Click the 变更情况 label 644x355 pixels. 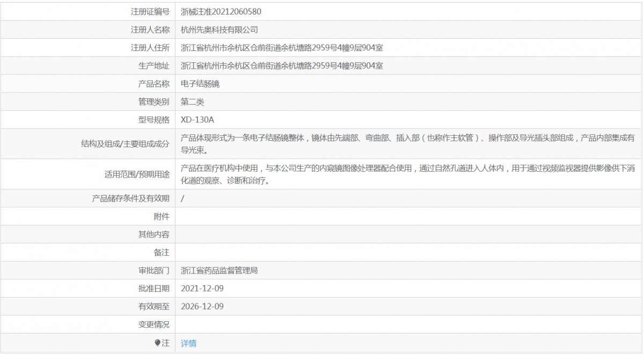[154, 324]
